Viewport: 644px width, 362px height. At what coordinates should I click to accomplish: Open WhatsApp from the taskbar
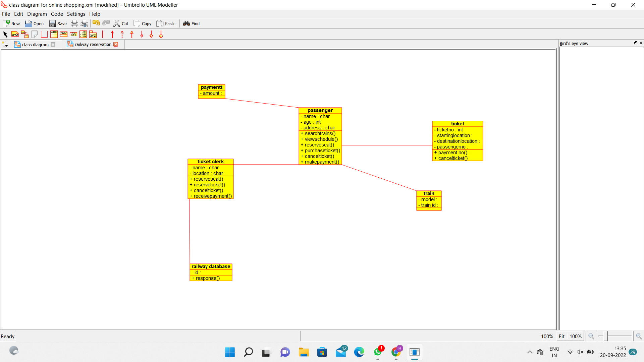[x=378, y=352]
